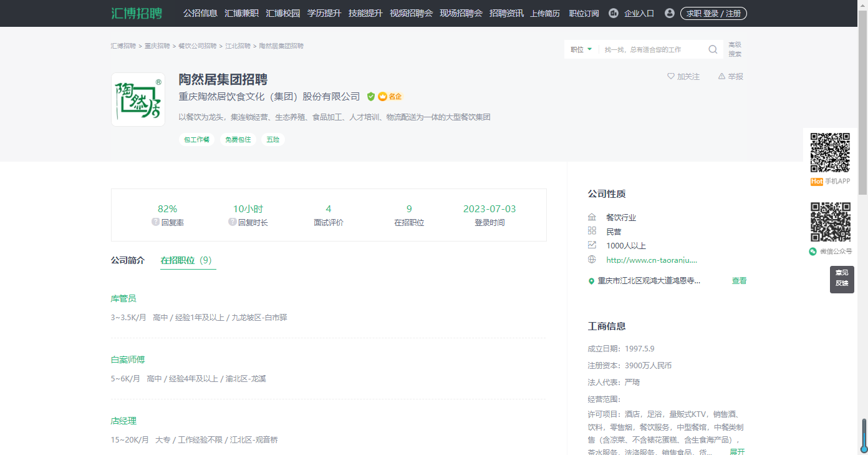
Task: Click the 82% 回复率 value
Action: pos(168,208)
